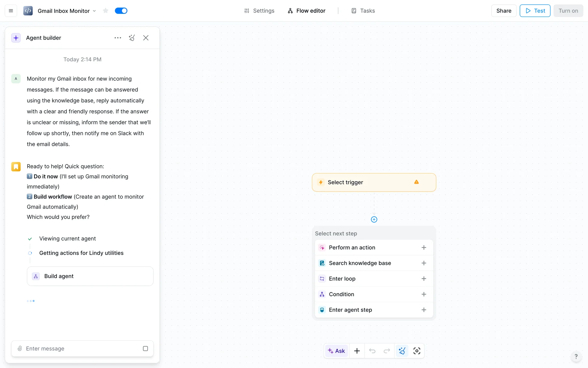The width and height of the screenshot is (588, 368).
Task: Click the Share button
Action: tap(503, 11)
